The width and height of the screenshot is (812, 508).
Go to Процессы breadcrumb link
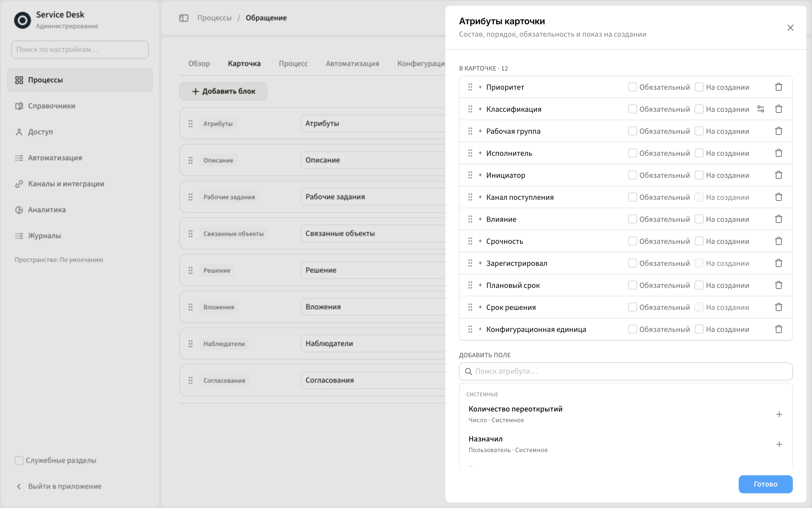(x=214, y=18)
